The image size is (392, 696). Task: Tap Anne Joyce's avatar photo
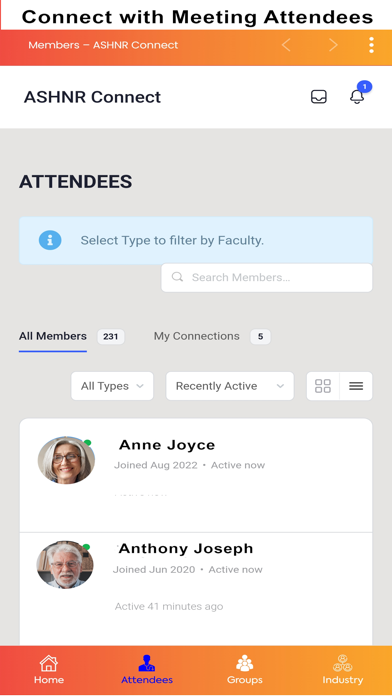[66, 460]
